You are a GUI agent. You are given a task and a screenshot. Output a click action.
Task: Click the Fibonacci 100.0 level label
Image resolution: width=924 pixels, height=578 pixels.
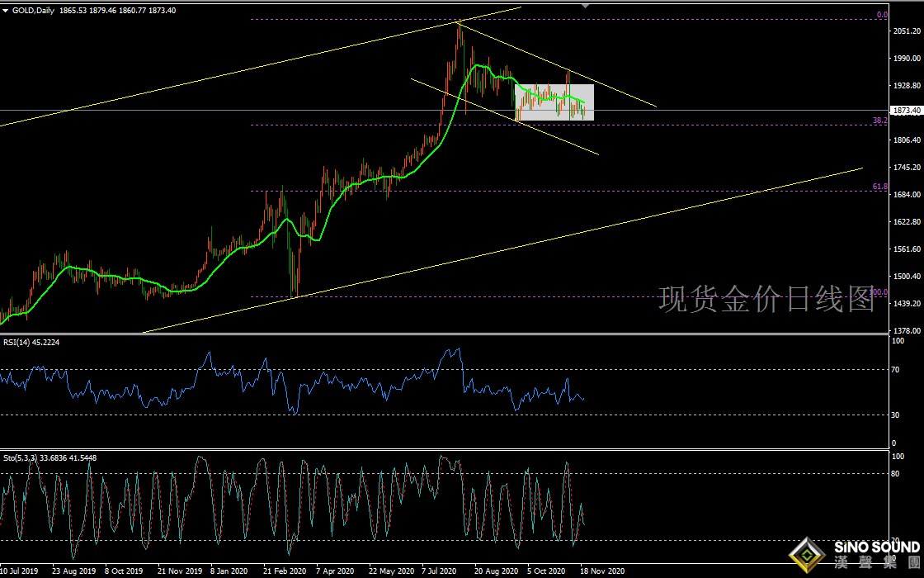click(x=879, y=292)
